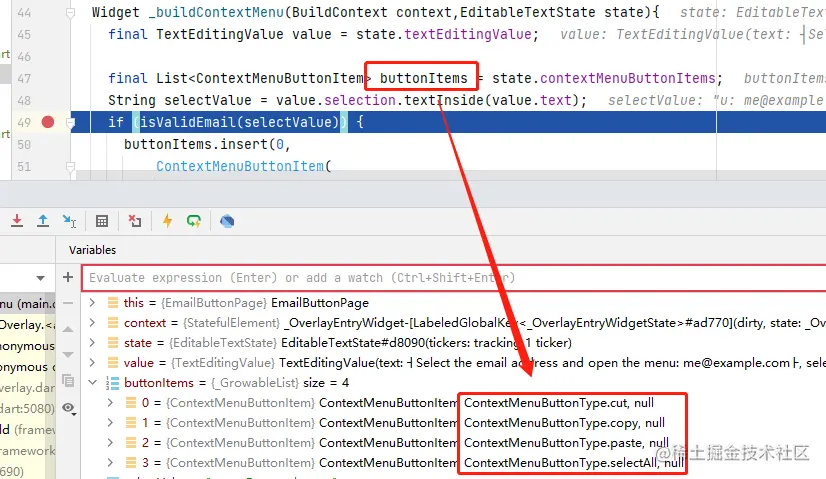Image resolution: width=826 pixels, height=479 pixels.
Task: Click 'textEditingValue' property on line 45
Action: (x=468, y=34)
